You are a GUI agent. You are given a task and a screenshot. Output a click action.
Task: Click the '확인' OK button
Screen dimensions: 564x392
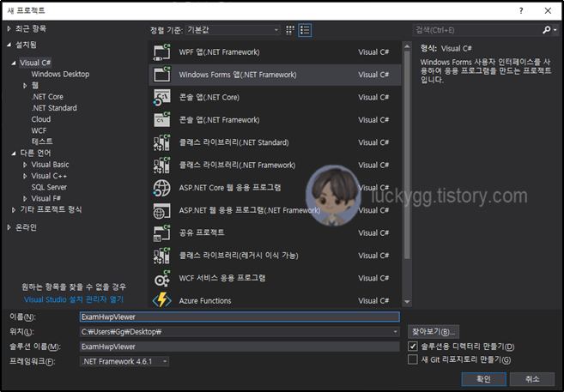484,379
